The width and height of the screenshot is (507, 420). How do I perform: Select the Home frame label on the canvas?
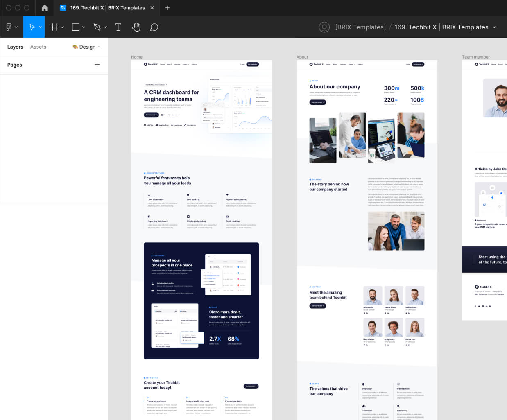[x=136, y=57]
